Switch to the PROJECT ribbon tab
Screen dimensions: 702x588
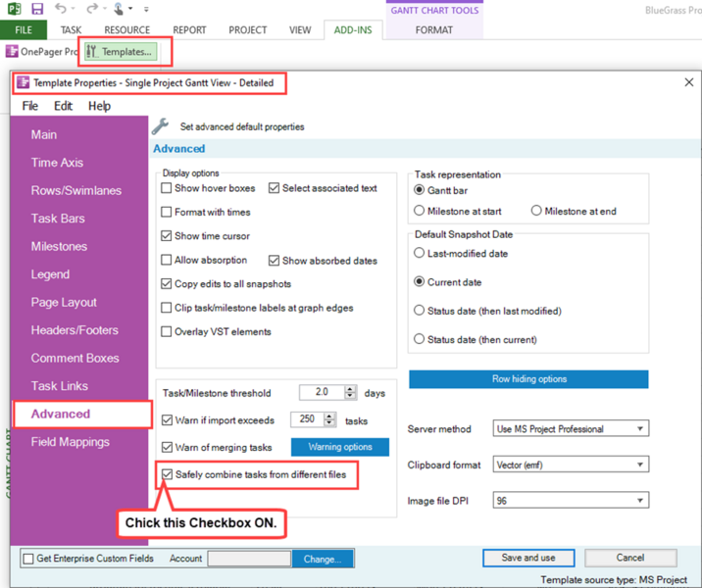[x=248, y=30]
